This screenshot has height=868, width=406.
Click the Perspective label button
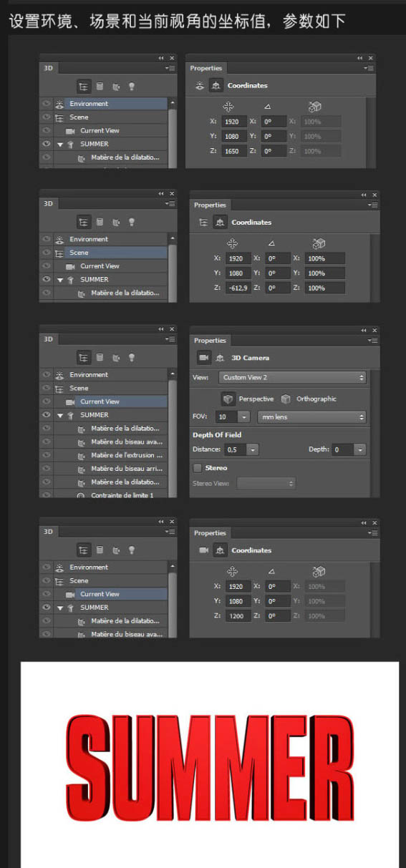point(256,399)
